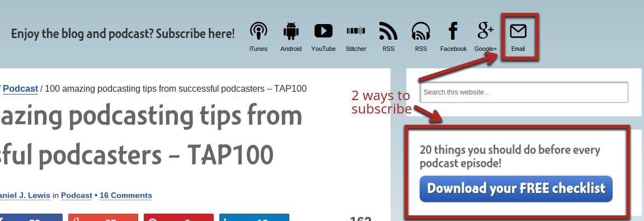
Task: Share the post with the red Google+ button
Action: tap(103, 217)
